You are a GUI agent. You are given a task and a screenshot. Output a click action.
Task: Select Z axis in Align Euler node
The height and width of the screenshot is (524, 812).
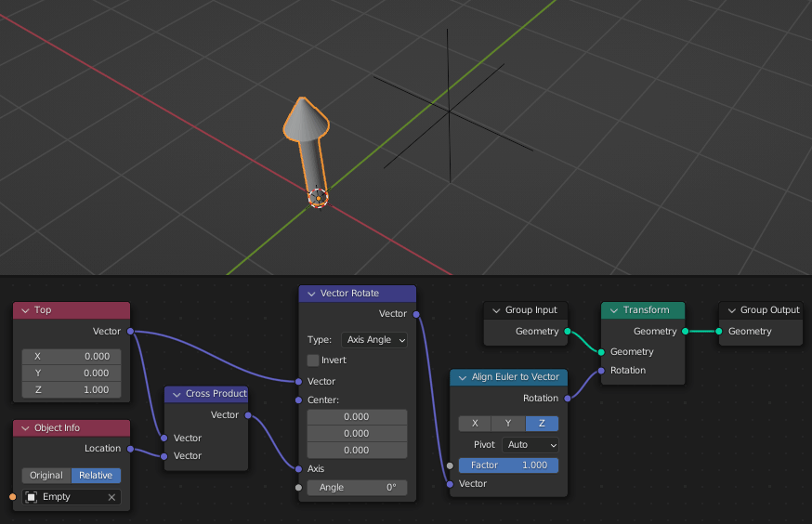542,424
